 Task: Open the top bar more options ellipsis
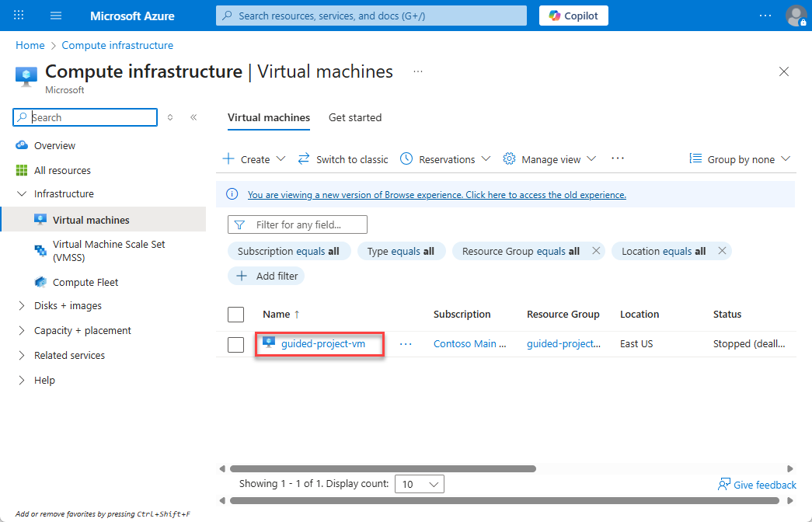[765, 16]
